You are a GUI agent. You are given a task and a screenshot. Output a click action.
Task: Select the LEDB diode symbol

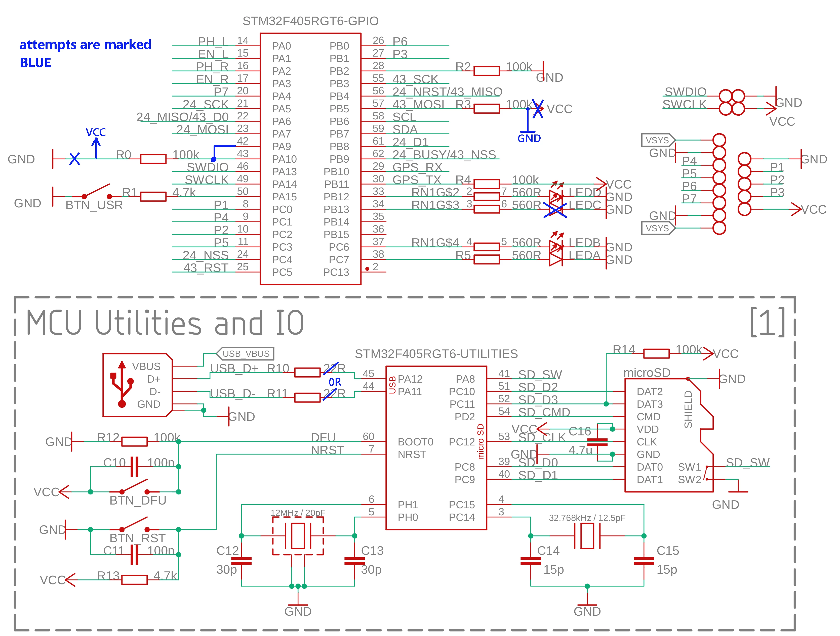tap(556, 243)
